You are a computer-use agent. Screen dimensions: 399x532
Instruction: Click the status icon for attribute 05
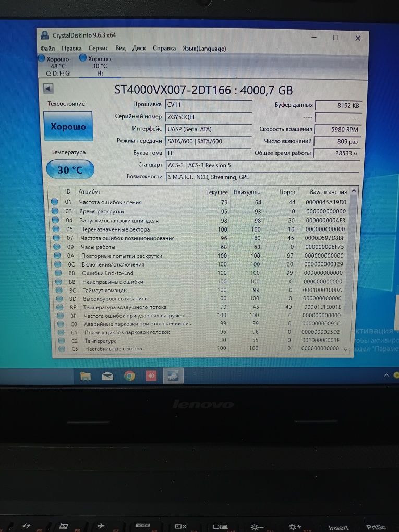point(56,229)
